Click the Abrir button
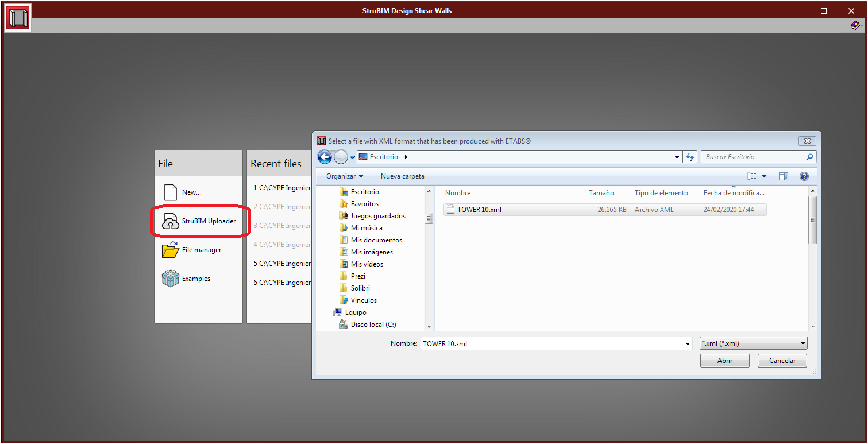This screenshot has height=444, width=868. (x=724, y=361)
